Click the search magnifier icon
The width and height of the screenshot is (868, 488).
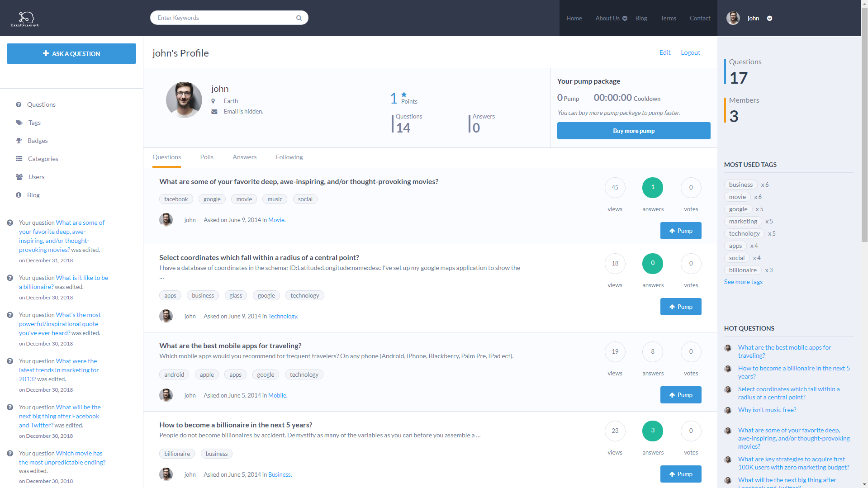[x=299, y=18]
